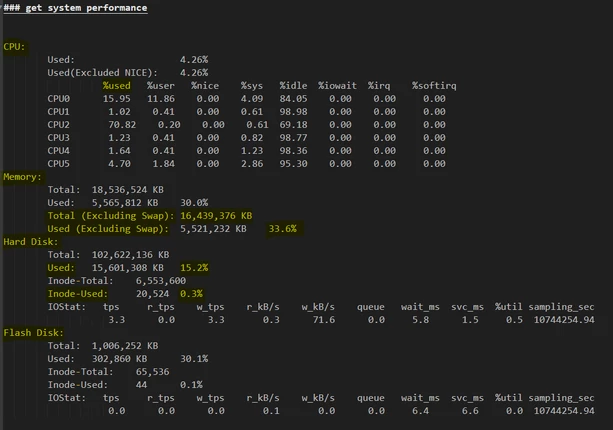
Task: Click the '%irq' column header
Action: click(379, 86)
